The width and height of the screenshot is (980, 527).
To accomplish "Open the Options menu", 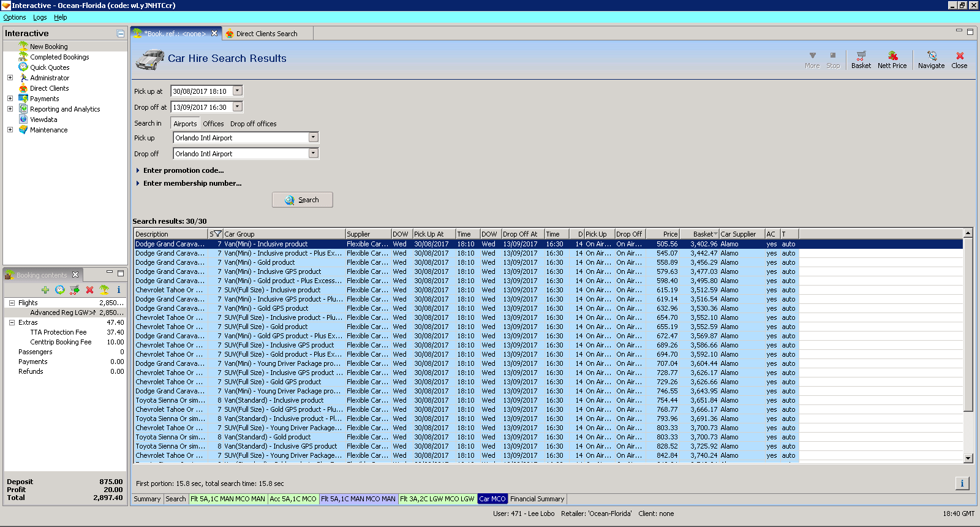I will [x=15, y=17].
